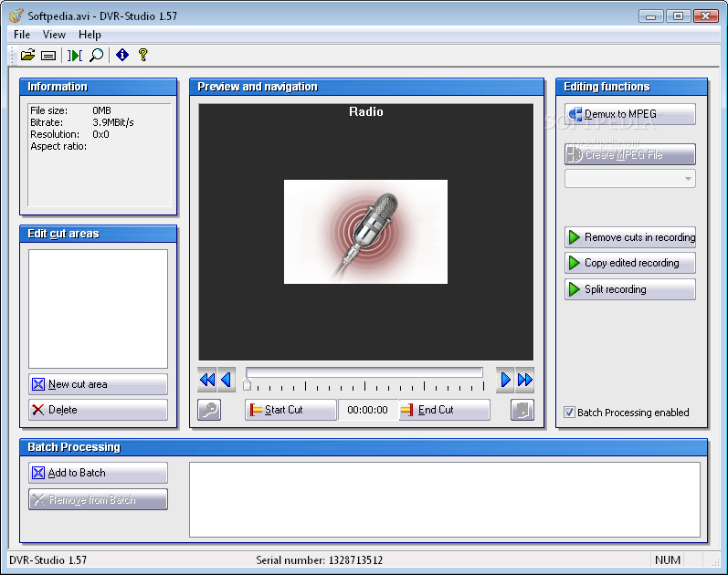Click the NUM indicator in status bar
Image resolution: width=728 pixels, height=575 pixels.
coord(668,560)
